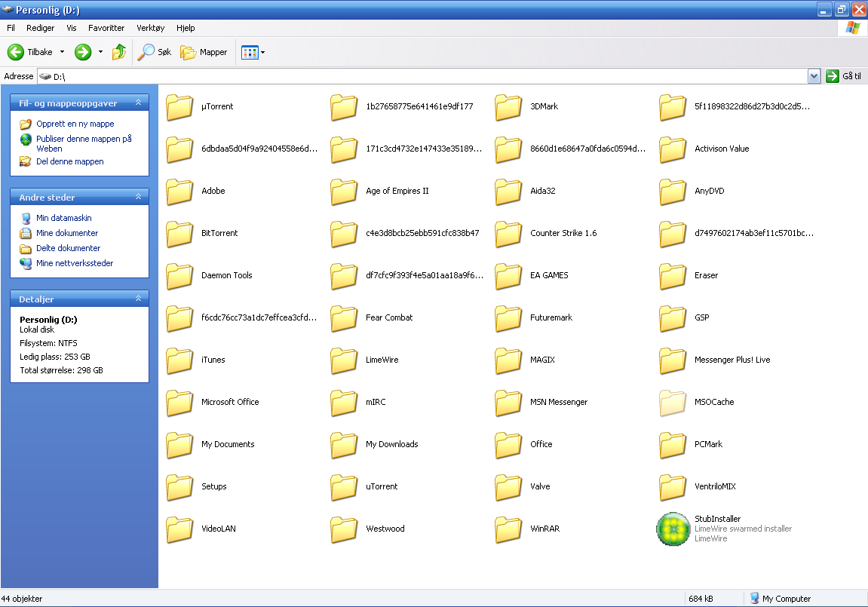Click the Mine dokumenter link

[x=67, y=233]
